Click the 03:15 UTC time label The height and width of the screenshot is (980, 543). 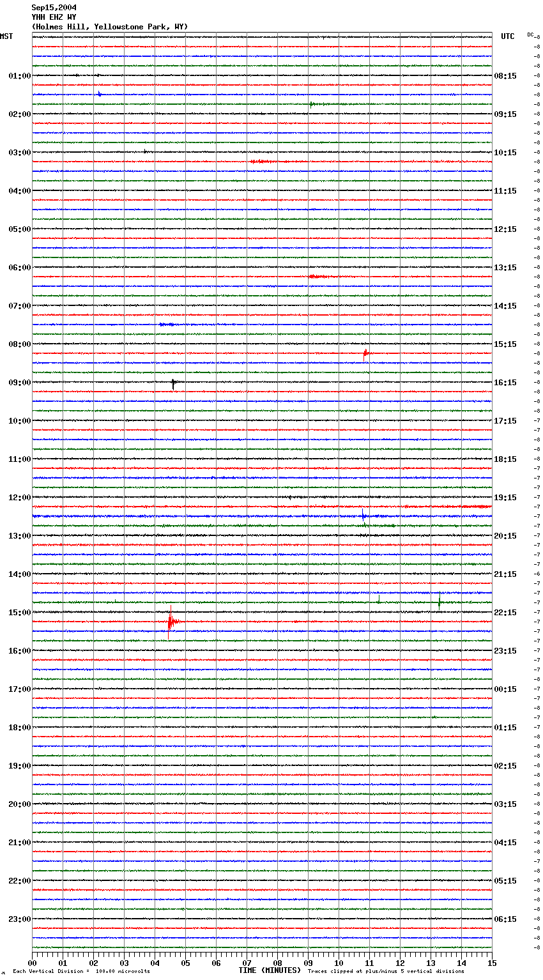point(505,804)
